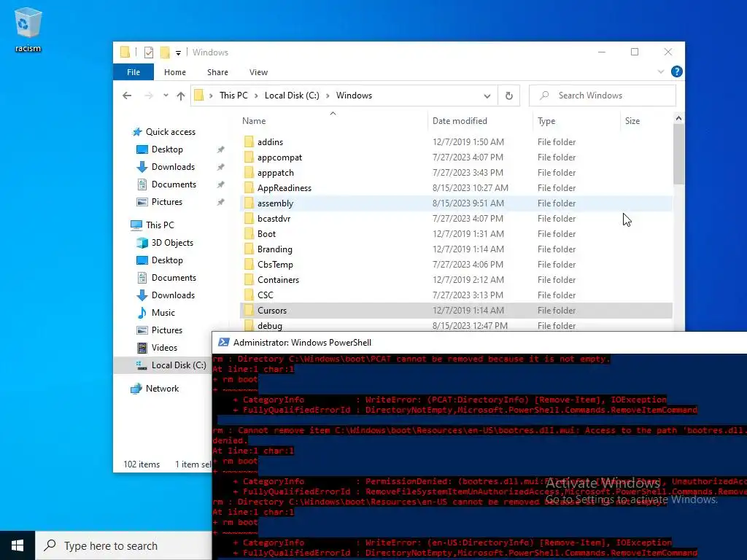
Task: Click the addins folder icon
Action: [249, 142]
